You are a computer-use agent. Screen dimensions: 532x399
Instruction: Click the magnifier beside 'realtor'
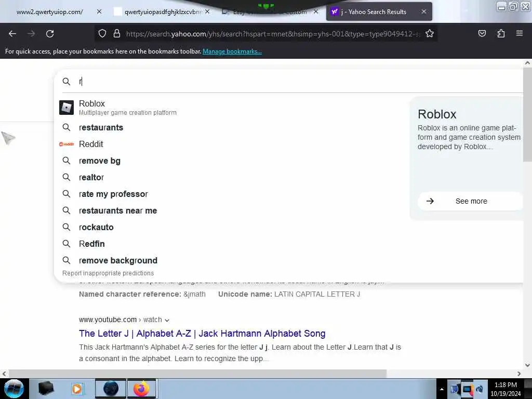tap(66, 178)
